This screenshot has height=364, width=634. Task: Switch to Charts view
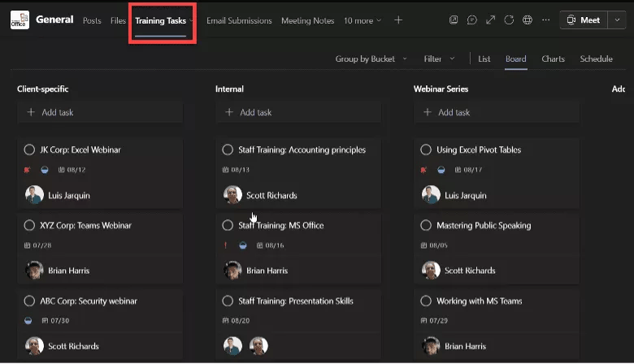[x=553, y=59]
